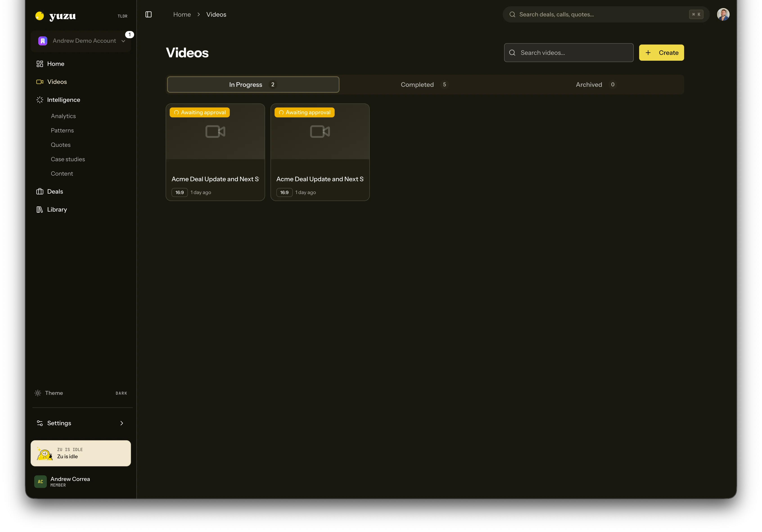
Task: Click the breadcrumb chevron separator
Action: click(x=198, y=14)
